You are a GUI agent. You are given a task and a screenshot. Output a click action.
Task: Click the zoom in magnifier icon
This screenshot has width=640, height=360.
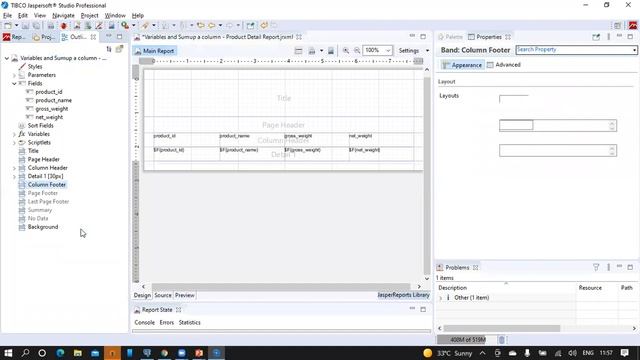pos(346,51)
